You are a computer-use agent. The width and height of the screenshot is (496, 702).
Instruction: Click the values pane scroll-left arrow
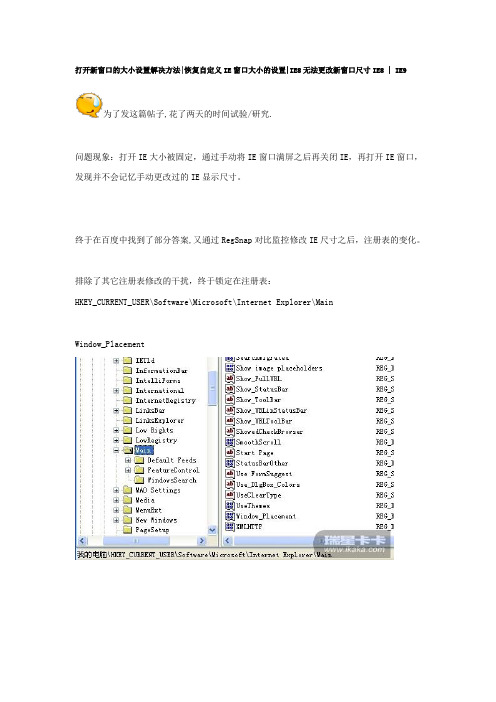point(227,540)
